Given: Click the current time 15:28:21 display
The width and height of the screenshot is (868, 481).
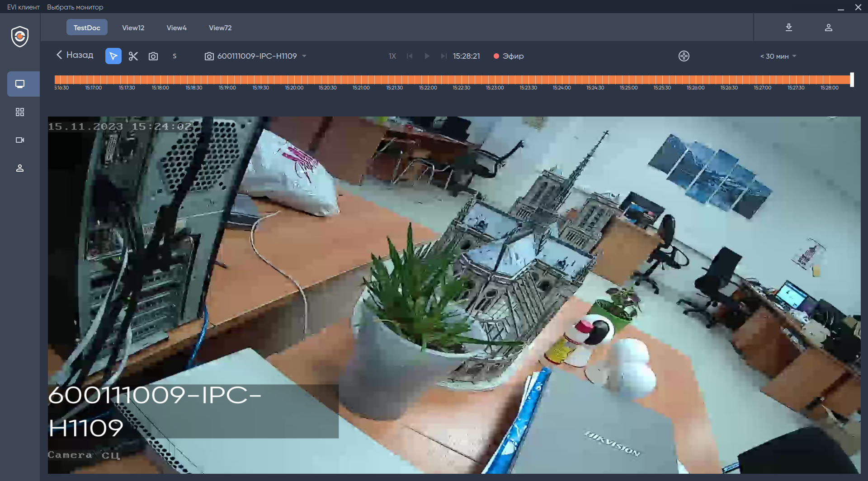Looking at the screenshot, I should [x=467, y=56].
